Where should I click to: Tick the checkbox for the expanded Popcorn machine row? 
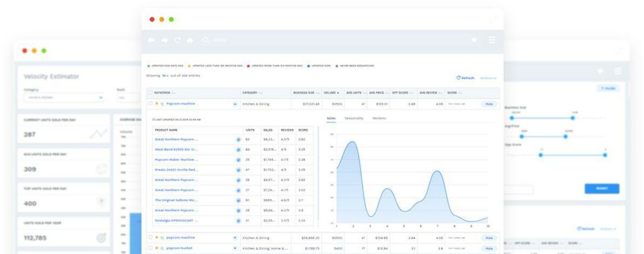pyautogui.click(x=150, y=103)
